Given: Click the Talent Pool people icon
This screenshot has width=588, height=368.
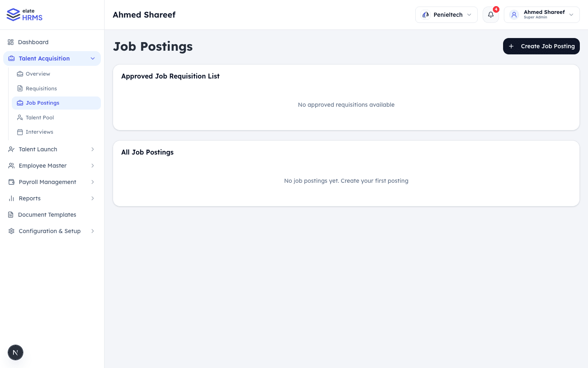Looking at the screenshot, I should click(x=20, y=117).
